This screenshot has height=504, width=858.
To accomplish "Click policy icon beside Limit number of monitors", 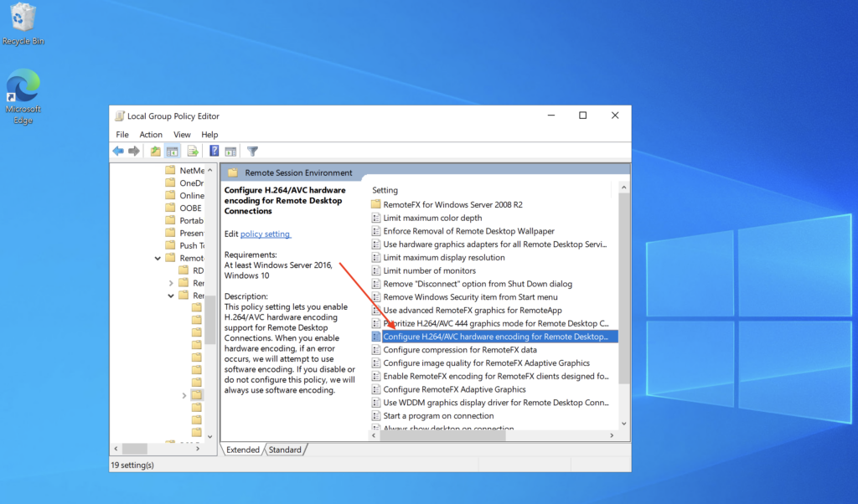I will [376, 270].
